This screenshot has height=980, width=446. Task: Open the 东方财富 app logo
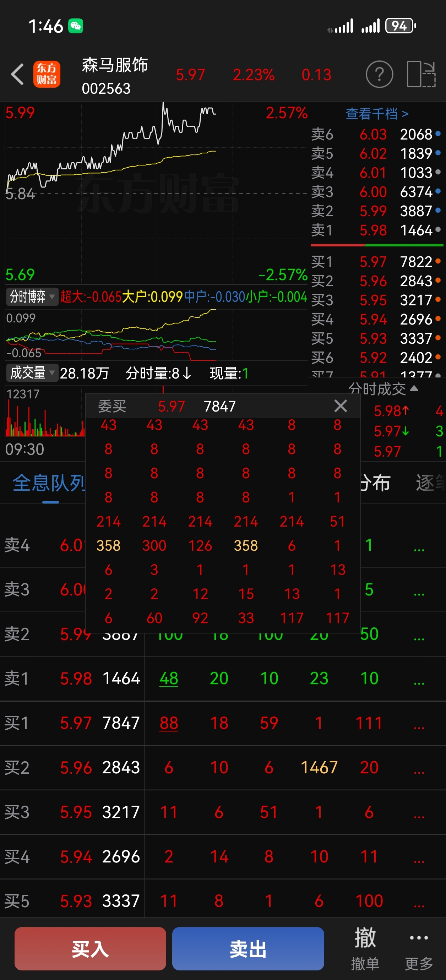coord(47,74)
